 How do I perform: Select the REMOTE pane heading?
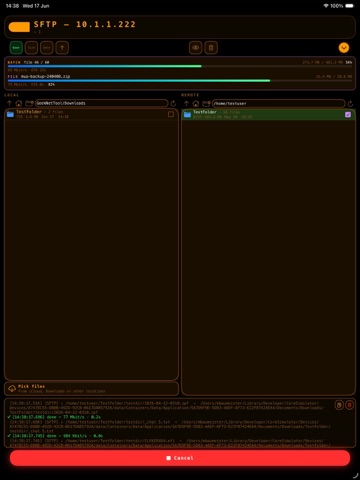tap(190, 95)
